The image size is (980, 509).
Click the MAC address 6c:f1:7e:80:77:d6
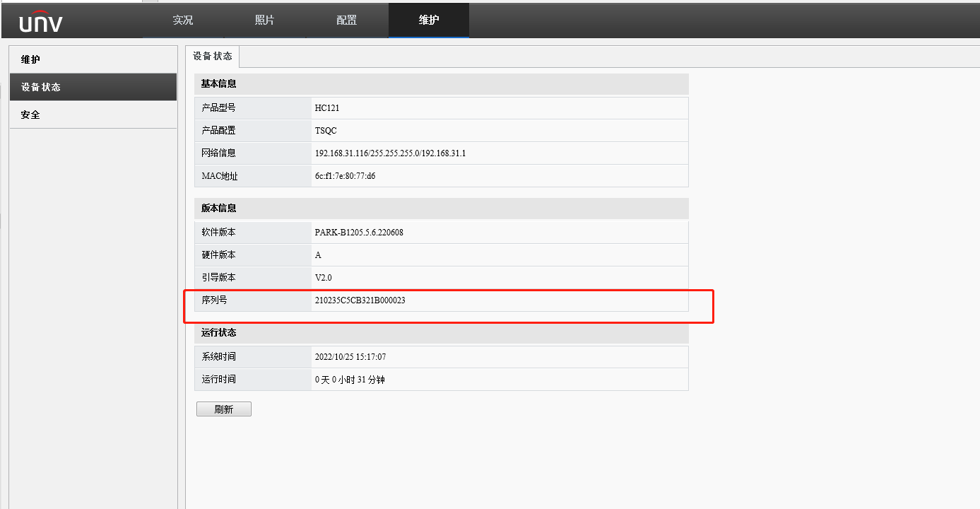point(346,177)
